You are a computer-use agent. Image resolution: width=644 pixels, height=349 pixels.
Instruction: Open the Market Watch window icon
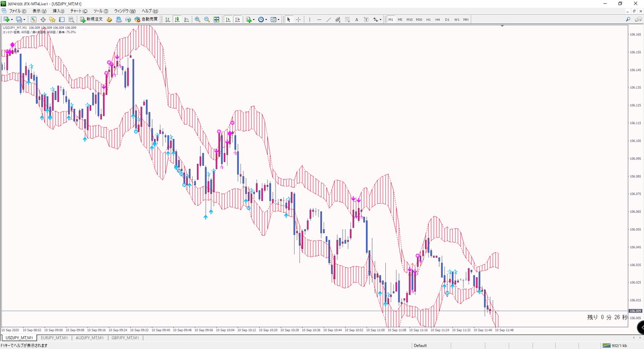pyautogui.click(x=33, y=20)
